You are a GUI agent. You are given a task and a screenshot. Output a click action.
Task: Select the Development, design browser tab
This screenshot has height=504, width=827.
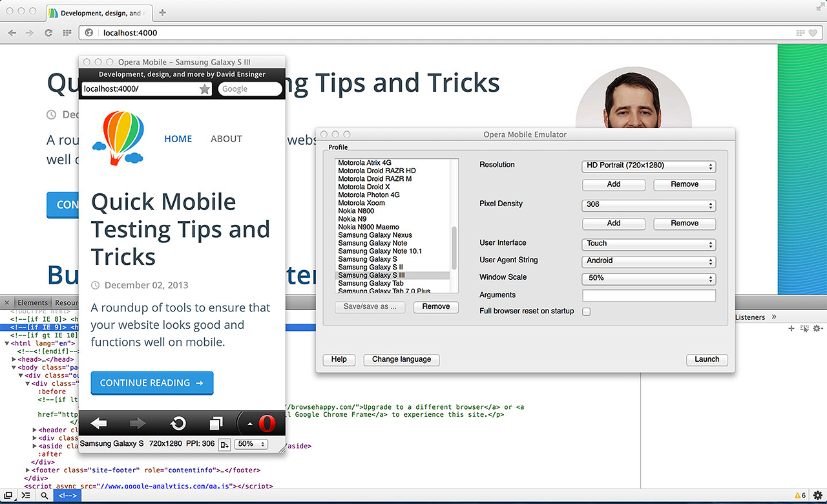(99, 12)
